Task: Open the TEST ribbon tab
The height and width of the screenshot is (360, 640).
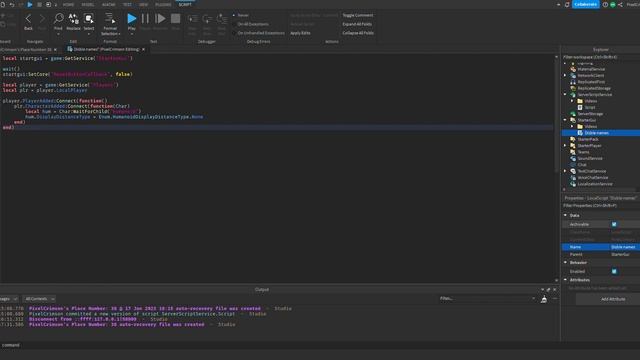Action: coord(127,4)
